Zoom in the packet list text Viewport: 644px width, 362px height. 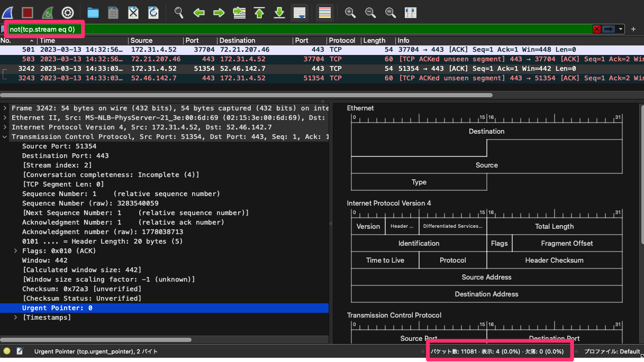(x=350, y=13)
